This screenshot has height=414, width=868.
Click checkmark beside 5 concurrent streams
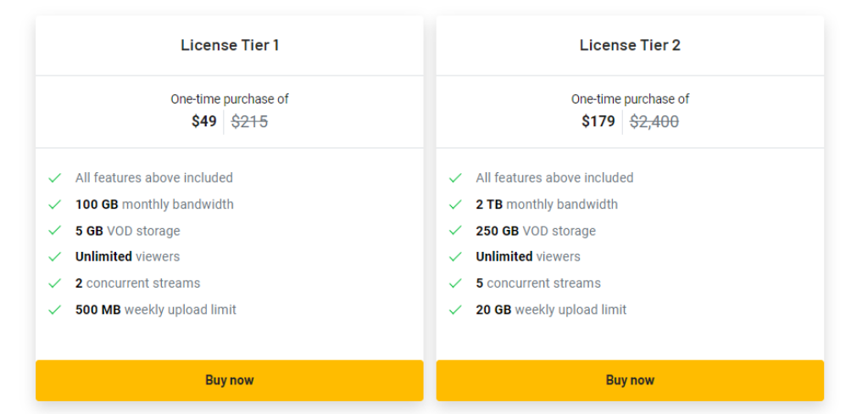[x=455, y=283]
